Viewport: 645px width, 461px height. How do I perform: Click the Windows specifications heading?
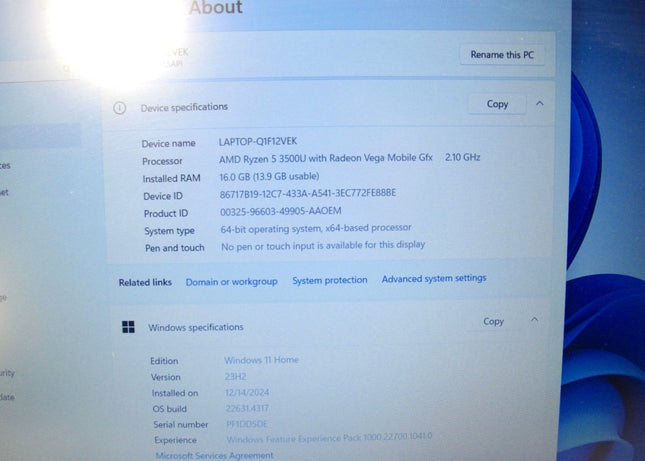click(x=196, y=327)
